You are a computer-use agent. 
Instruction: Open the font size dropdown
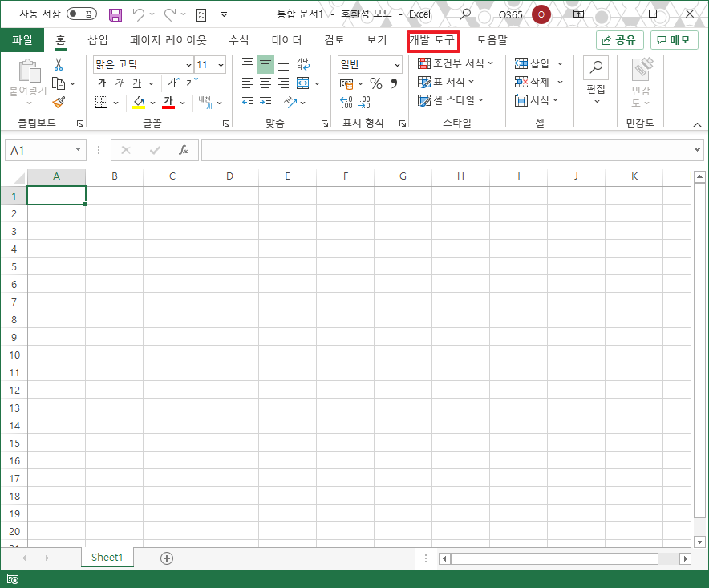[x=221, y=65]
